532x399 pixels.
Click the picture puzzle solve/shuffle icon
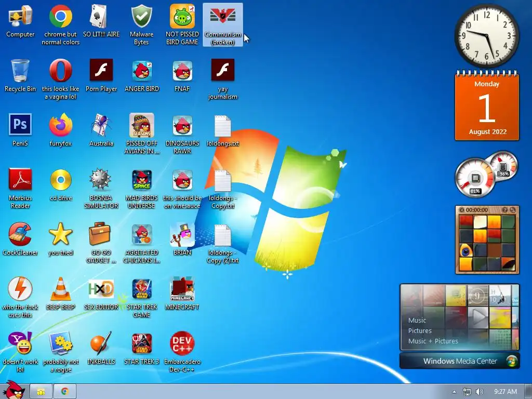[513, 210]
